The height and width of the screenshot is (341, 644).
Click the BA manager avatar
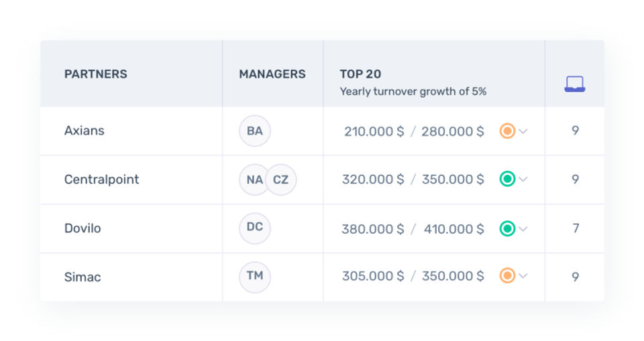coord(255,131)
